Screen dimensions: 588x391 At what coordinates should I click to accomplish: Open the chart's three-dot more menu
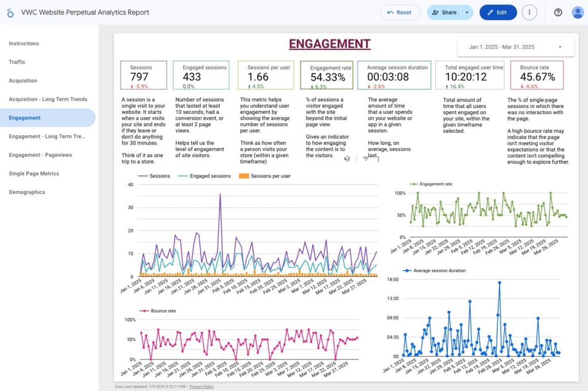tap(379, 159)
